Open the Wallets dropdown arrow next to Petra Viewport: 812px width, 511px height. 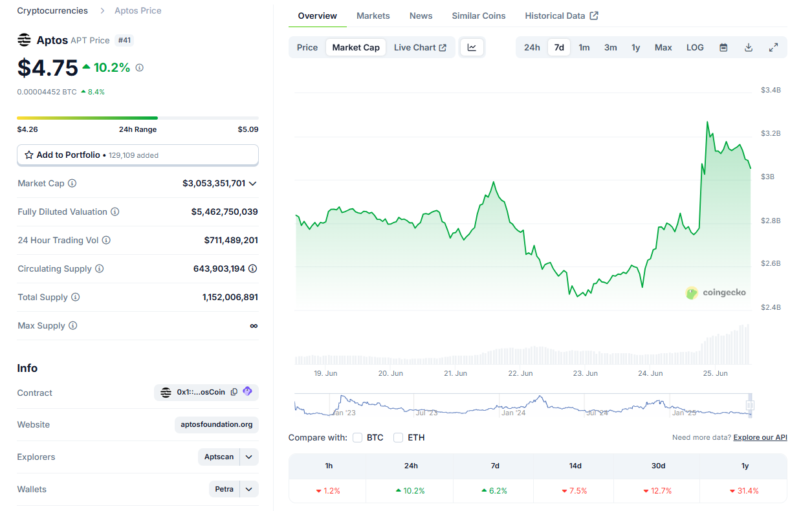(x=249, y=489)
